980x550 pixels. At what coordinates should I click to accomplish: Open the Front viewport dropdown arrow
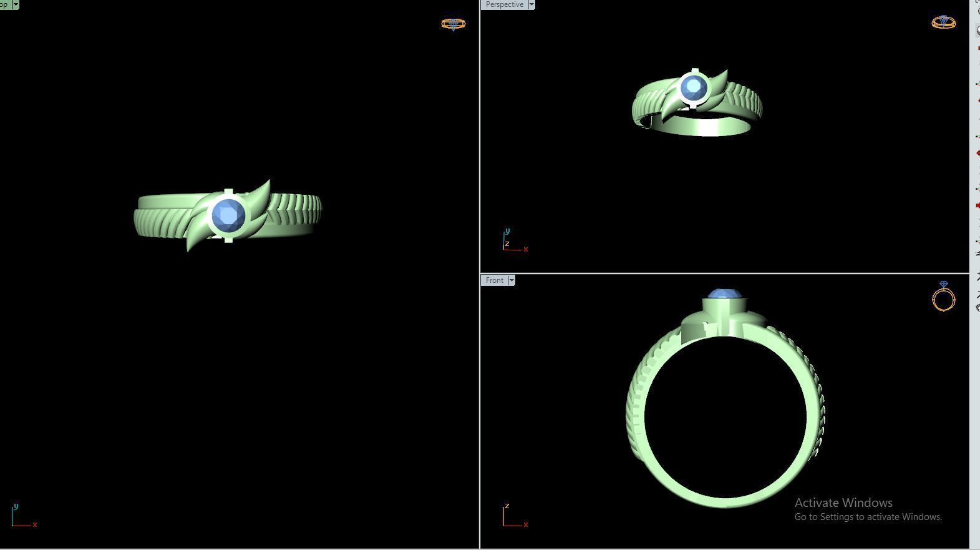[512, 280]
